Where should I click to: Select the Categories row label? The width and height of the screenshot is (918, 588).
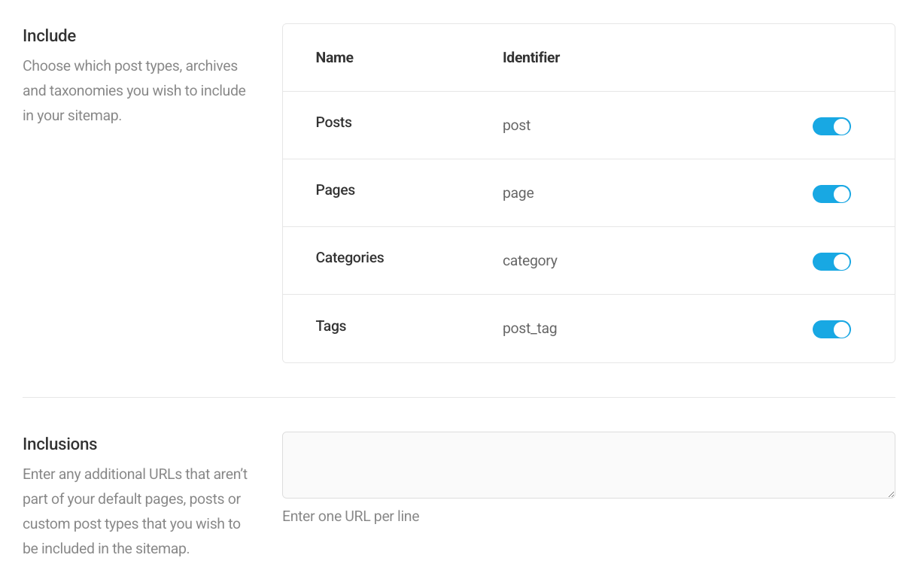(x=350, y=258)
